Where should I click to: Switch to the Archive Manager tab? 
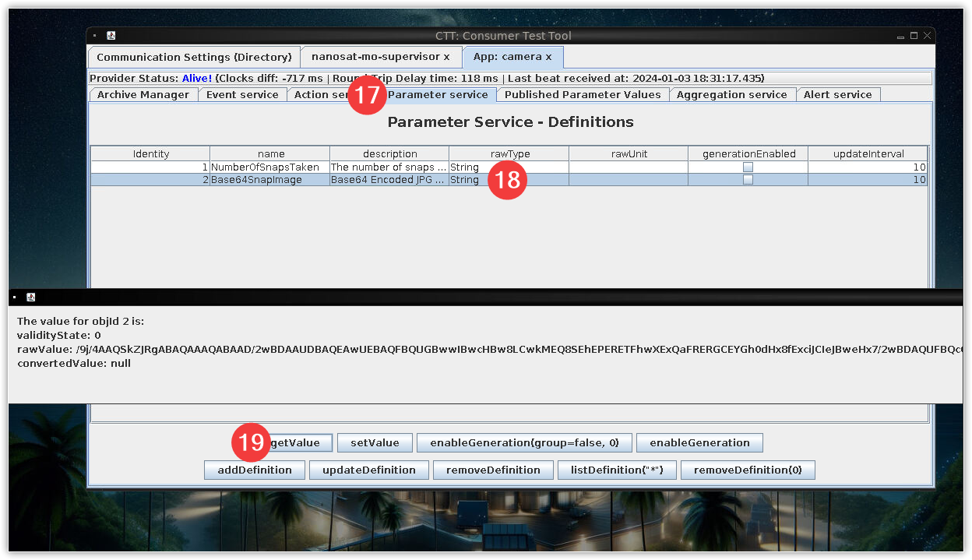[x=143, y=94]
